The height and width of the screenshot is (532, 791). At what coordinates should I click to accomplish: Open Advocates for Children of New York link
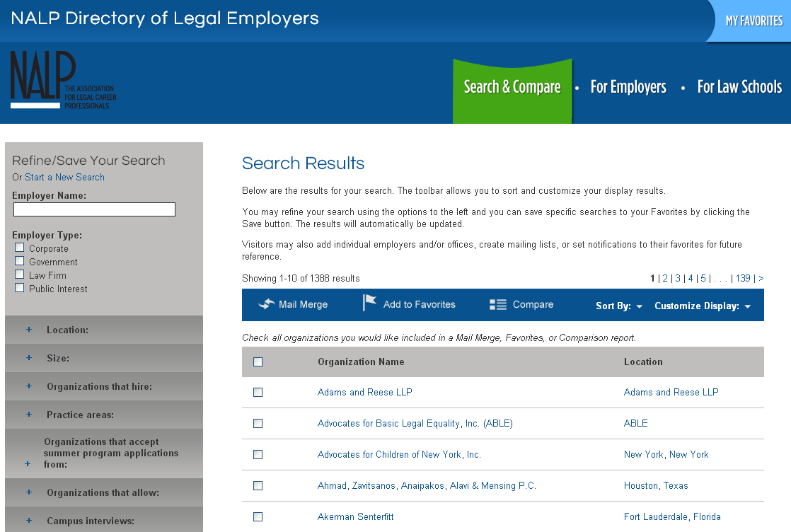(x=399, y=455)
